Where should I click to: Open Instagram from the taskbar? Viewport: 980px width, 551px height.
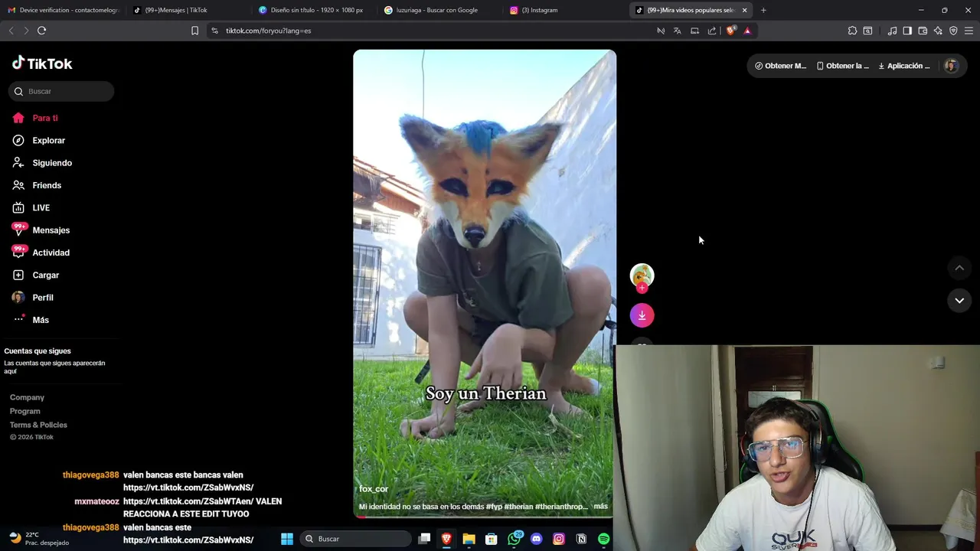pos(559,539)
